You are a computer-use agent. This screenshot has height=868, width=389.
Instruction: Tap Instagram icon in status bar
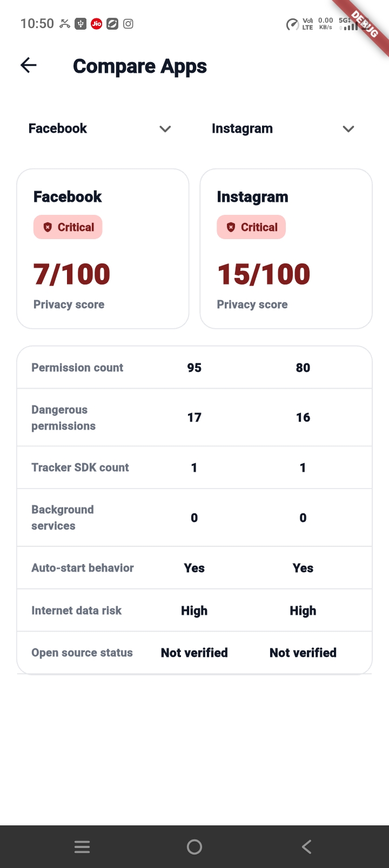(x=128, y=24)
